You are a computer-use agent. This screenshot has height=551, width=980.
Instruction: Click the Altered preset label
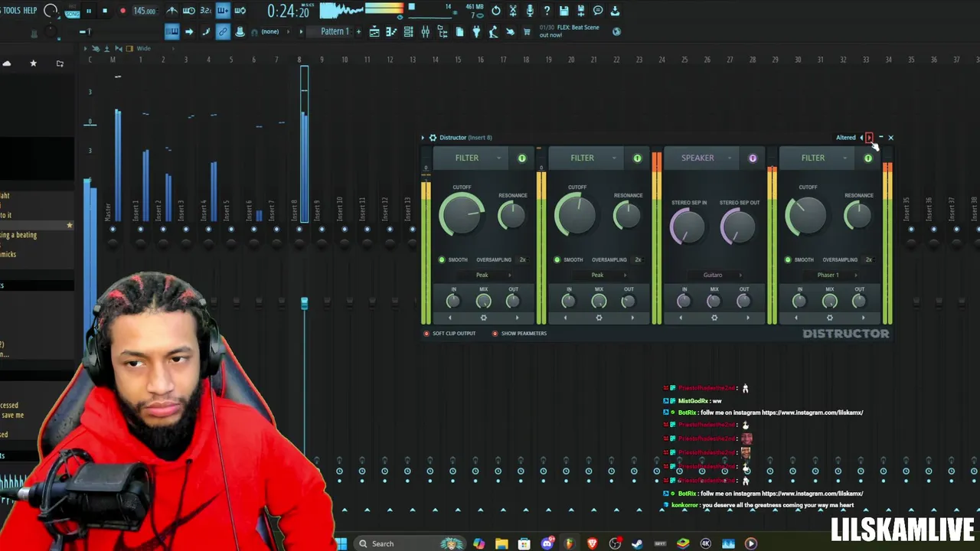pyautogui.click(x=846, y=138)
